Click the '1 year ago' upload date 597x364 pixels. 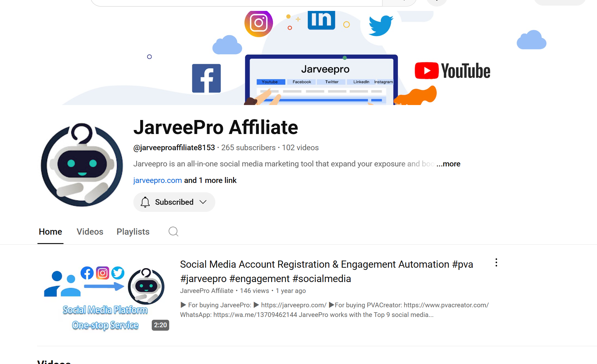coord(291,290)
